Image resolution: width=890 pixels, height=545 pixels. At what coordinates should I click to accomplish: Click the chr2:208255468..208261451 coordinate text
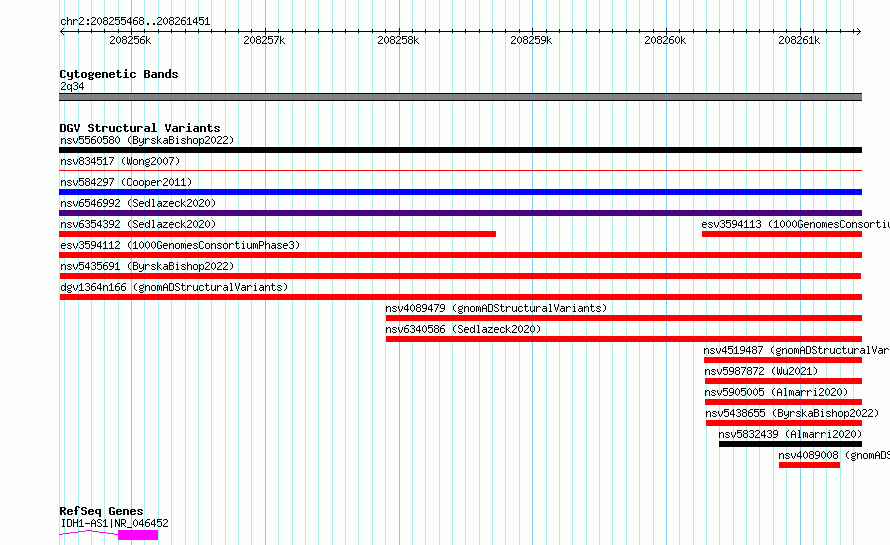tap(135, 21)
